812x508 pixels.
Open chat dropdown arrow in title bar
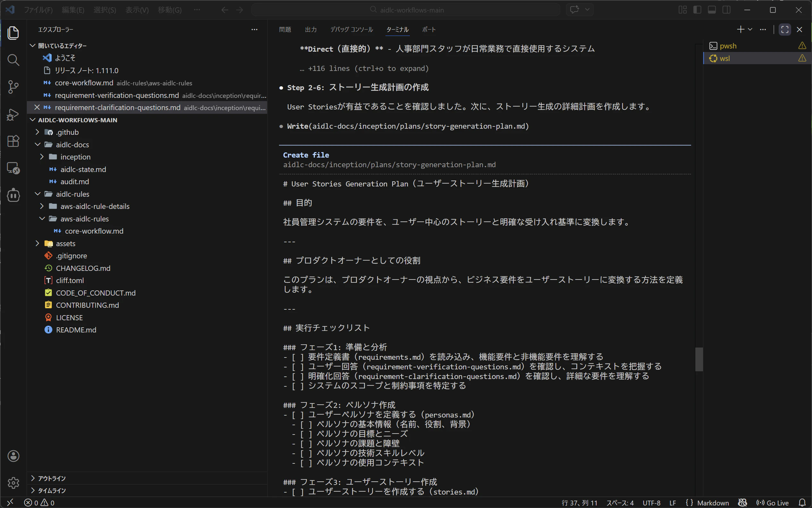pos(587,9)
